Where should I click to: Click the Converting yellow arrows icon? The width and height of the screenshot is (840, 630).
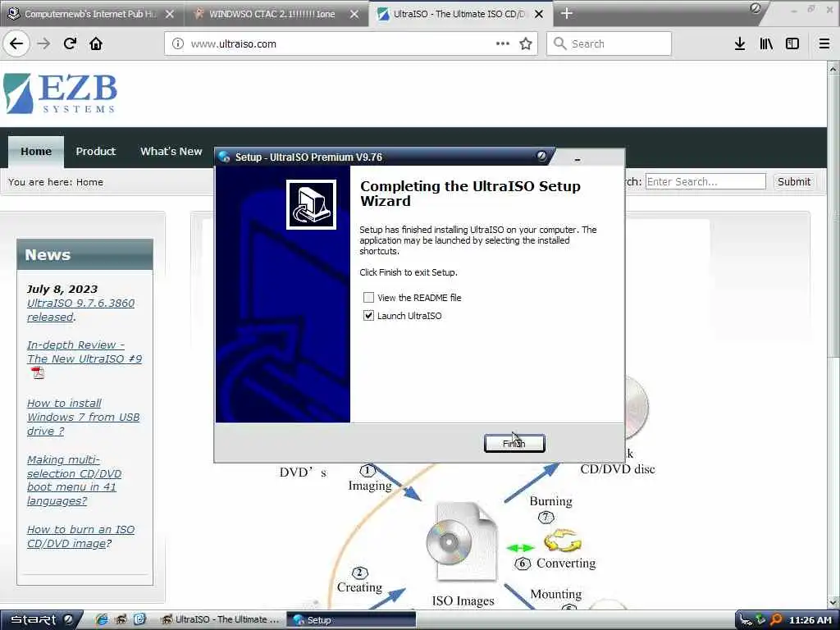562,540
